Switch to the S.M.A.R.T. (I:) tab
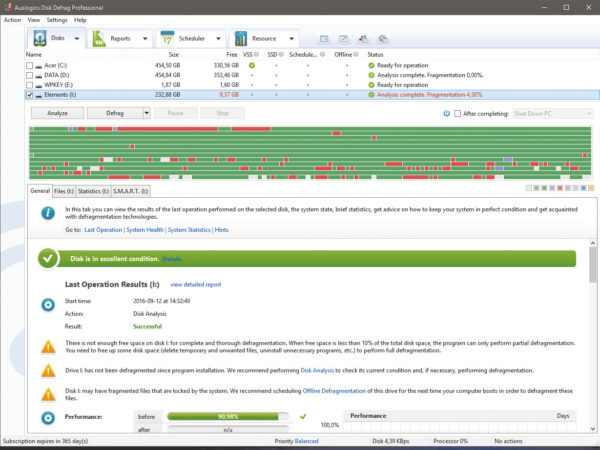Screen dimensions: 600x450 tap(131, 190)
